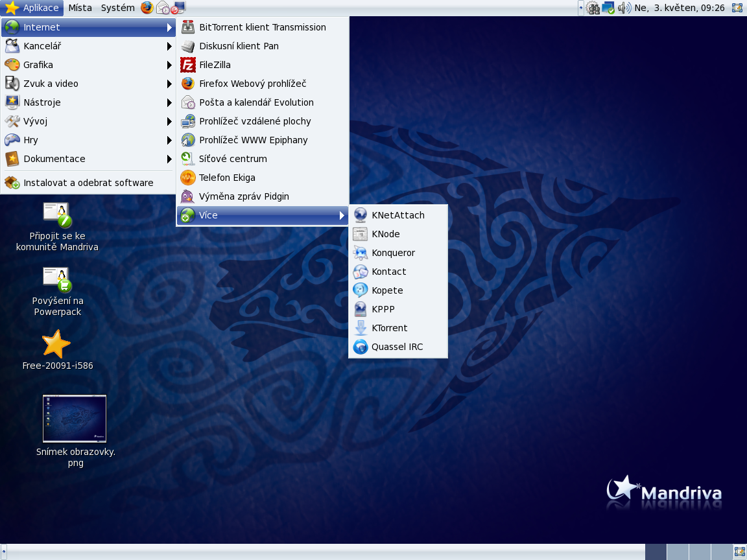Open Quassel IRC
This screenshot has height=560, width=747.
coord(398,347)
